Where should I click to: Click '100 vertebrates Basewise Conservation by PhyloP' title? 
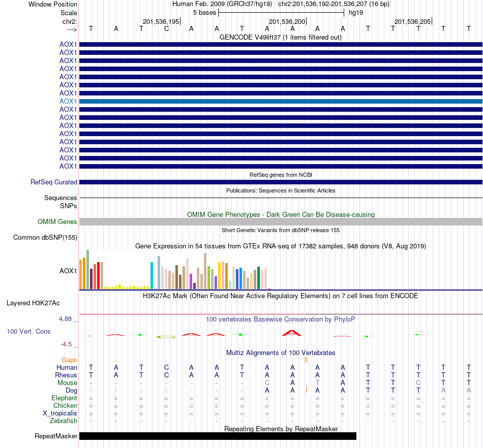point(281,319)
